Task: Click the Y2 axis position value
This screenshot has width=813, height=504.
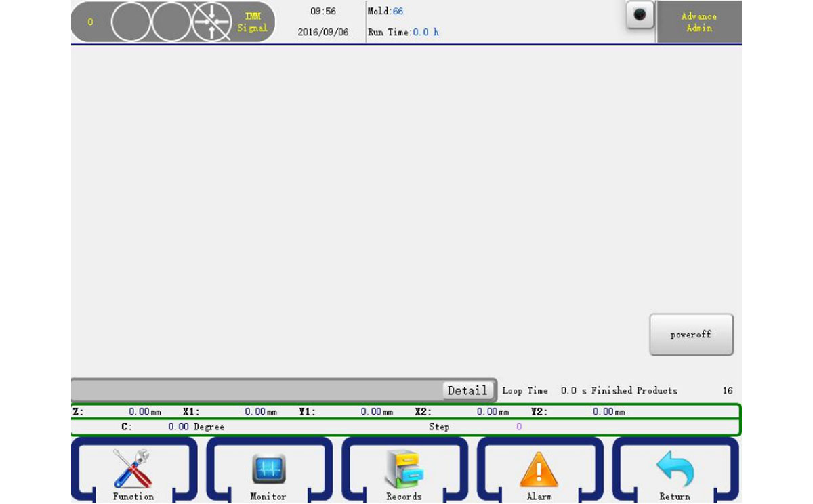Action: pos(603,412)
